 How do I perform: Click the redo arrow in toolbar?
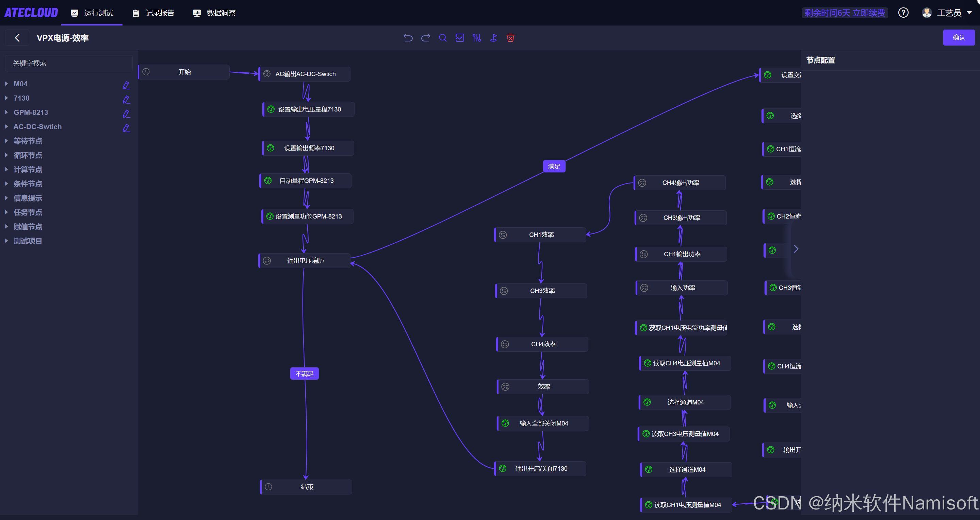425,38
